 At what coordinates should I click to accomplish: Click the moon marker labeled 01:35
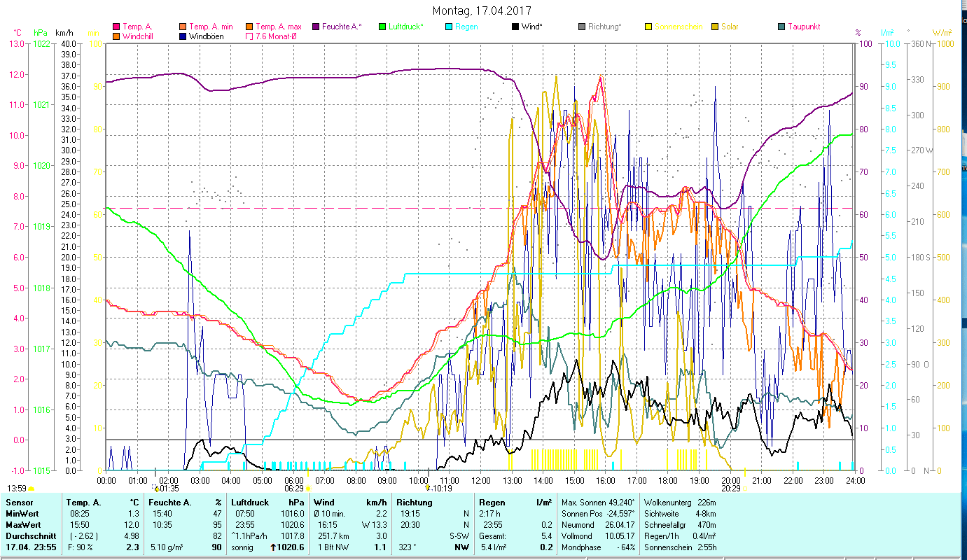(156, 489)
